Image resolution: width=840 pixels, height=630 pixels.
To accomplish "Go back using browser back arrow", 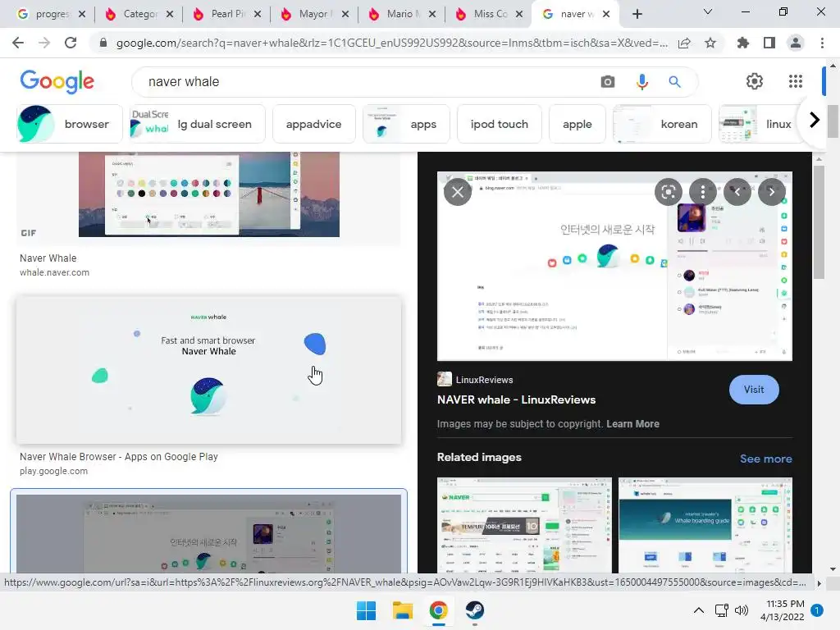I will pos(18,43).
